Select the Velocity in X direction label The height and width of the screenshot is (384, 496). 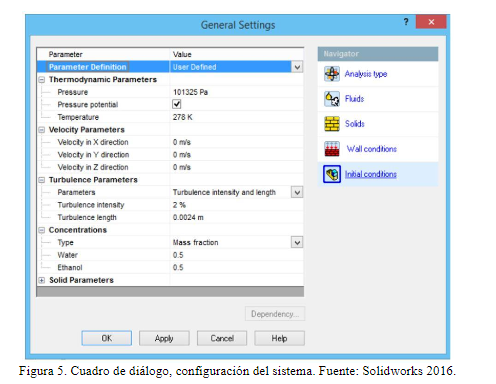93,142
